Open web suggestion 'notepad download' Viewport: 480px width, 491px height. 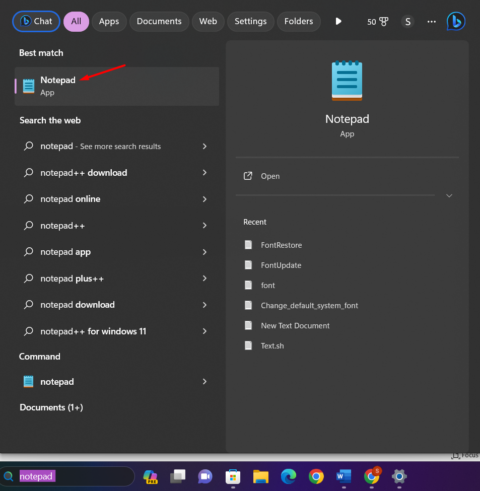pos(77,305)
